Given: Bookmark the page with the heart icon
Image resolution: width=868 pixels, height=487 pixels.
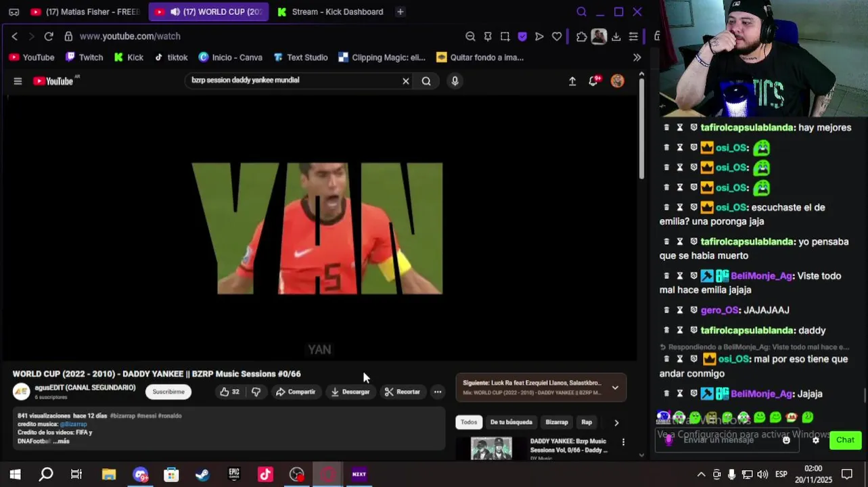Looking at the screenshot, I should [x=557, y=37].
